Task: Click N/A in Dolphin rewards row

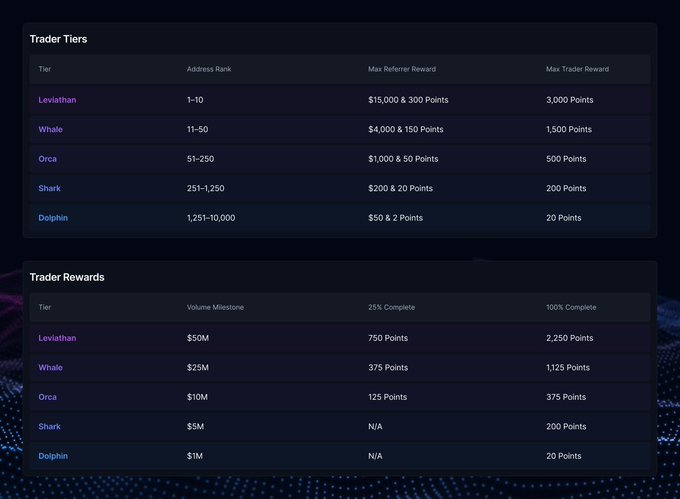Action: (375, 456)
